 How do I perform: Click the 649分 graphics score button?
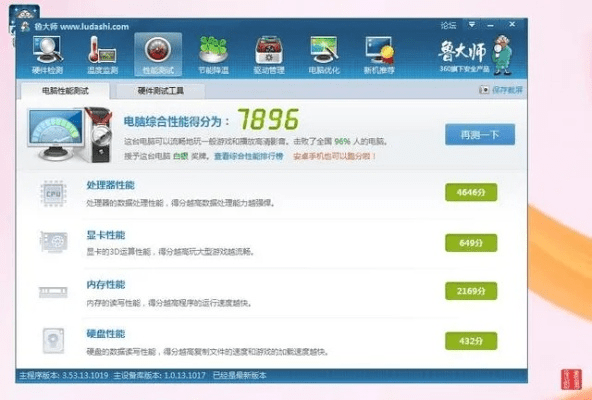click(x=471, y=242)
